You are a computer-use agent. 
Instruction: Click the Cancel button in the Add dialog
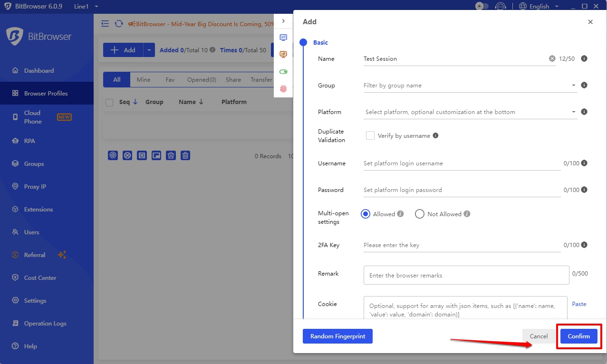click(539, 336)
